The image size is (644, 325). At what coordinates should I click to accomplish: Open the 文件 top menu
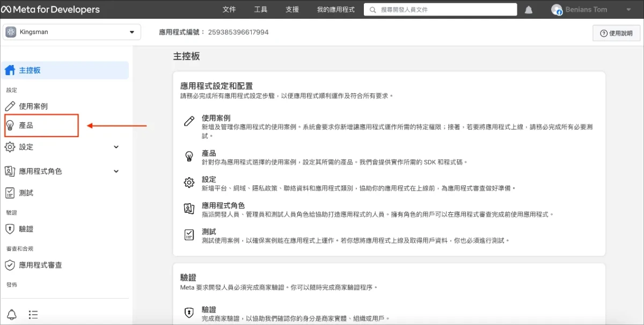pos(229,10)
